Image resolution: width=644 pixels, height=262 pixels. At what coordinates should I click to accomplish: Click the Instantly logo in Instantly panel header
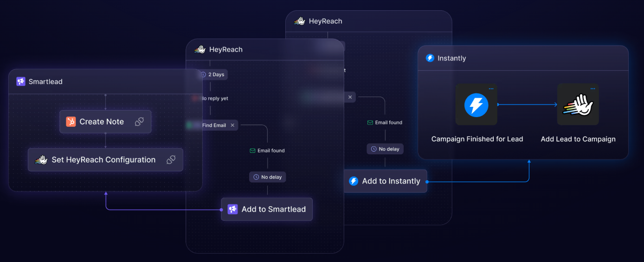click(x=430, y=58)
